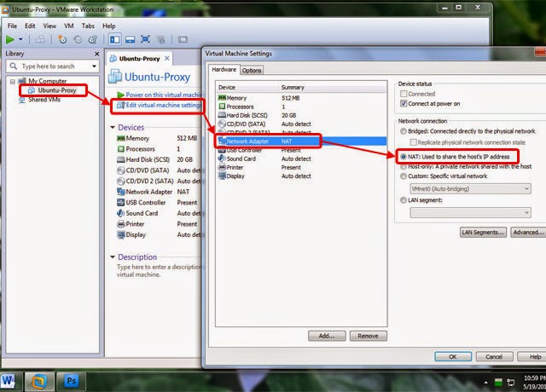
Task: Open the File menu
Action: click(x=12, y=26)
